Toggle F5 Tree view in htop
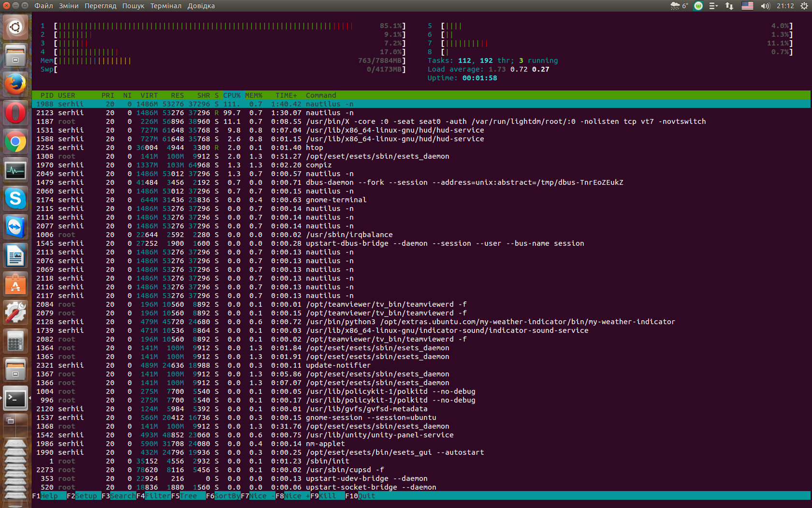This screenshot has width=812, height=508. point(188,496)
